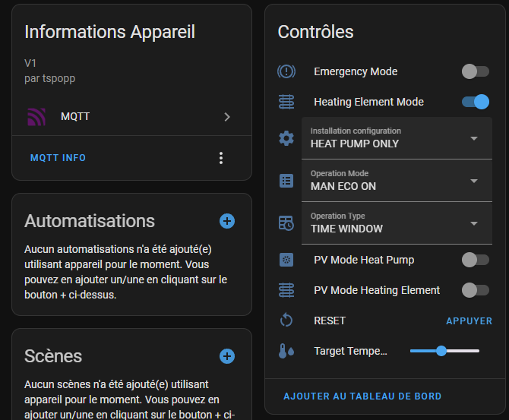The image size is (509, 420).
Task: Click the Heating Element Mode coil icon
Action: pyautogui.click(x=286, y=102)
